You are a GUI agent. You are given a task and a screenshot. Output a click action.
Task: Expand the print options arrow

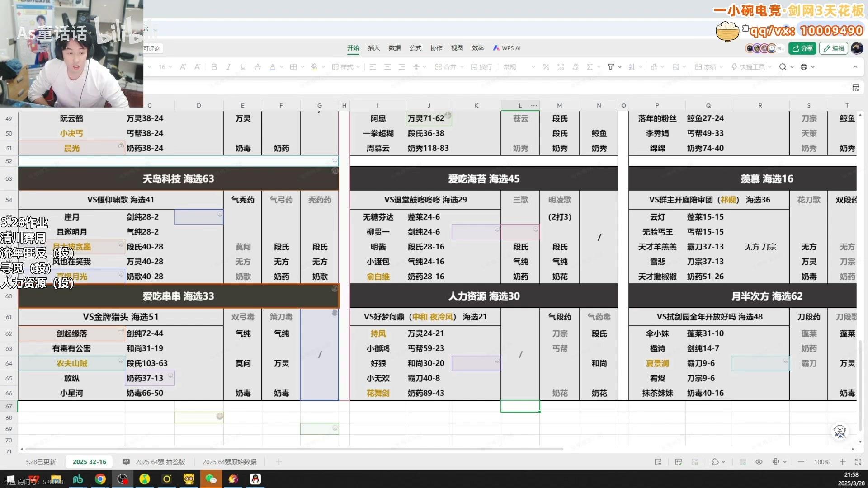pos(813,67)
